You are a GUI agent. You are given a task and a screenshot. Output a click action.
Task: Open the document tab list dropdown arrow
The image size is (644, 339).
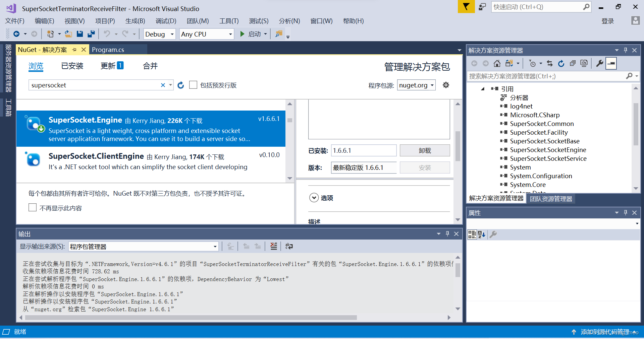(x=459, y=50)
